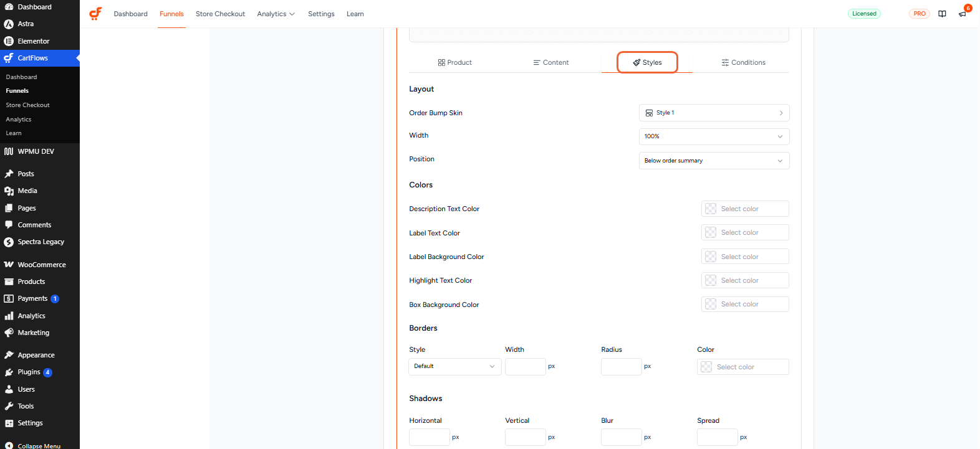Click the Elementor sidebar icon

click(x=9, y=41)
